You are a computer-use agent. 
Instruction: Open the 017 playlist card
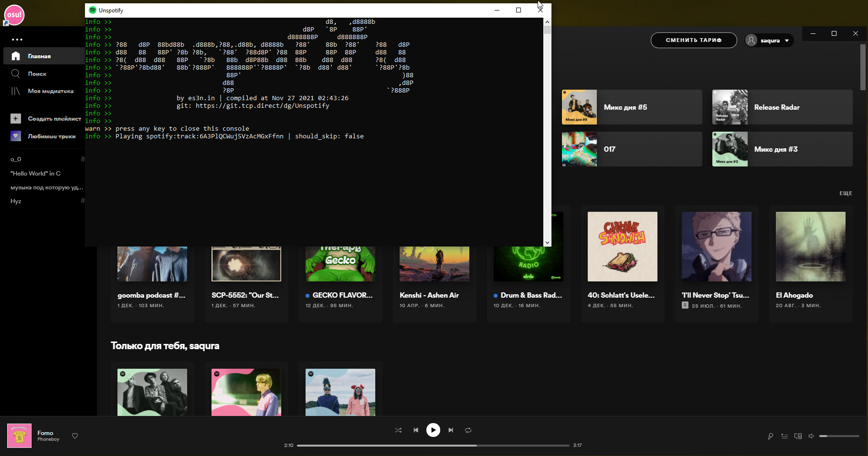point(632,149)
